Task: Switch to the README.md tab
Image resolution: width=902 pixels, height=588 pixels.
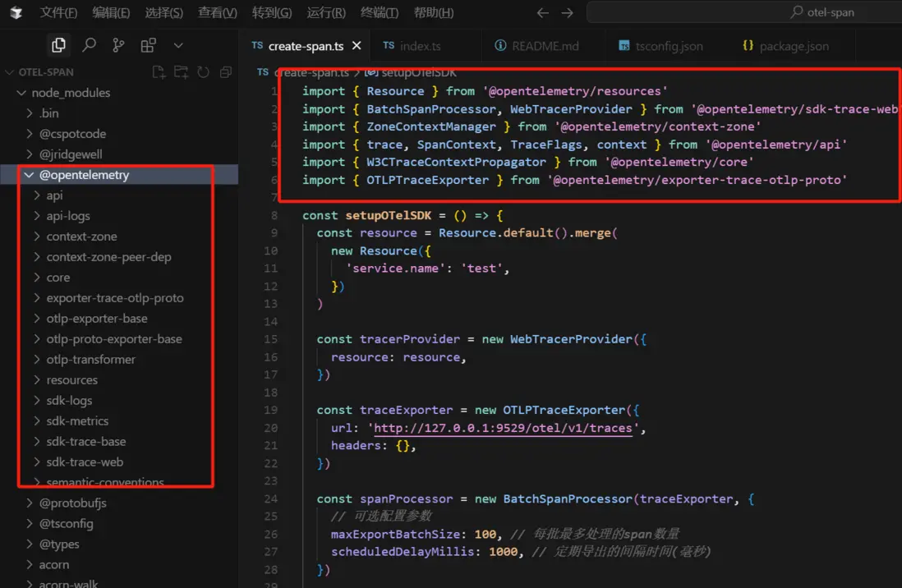Action: coord(541,46)
